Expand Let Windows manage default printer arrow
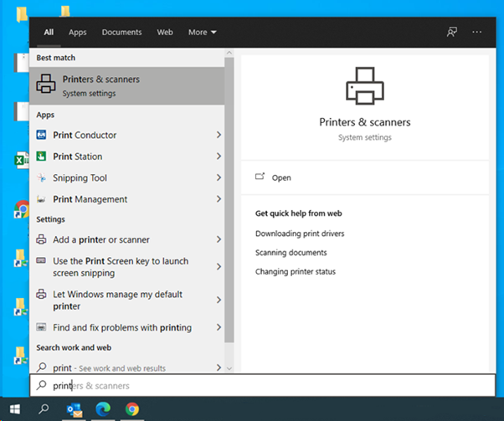The image size is (504, 421). coord(219,300)
